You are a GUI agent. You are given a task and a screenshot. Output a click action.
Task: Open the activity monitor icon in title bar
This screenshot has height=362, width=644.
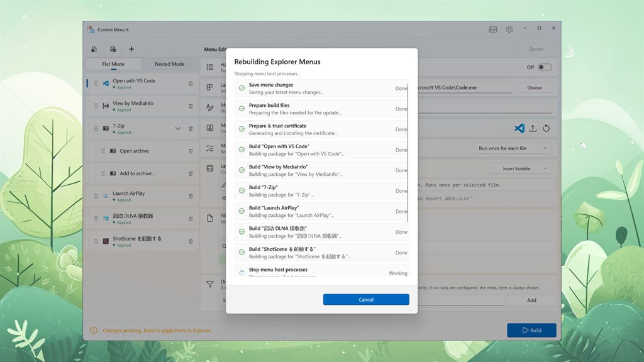[493, 29]
